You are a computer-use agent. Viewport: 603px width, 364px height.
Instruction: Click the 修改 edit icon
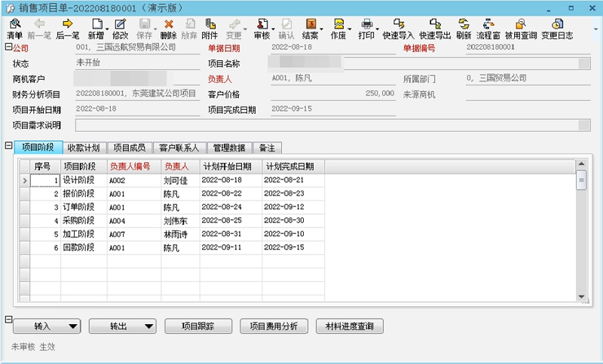pyautogui.click(x=120, y=29)
